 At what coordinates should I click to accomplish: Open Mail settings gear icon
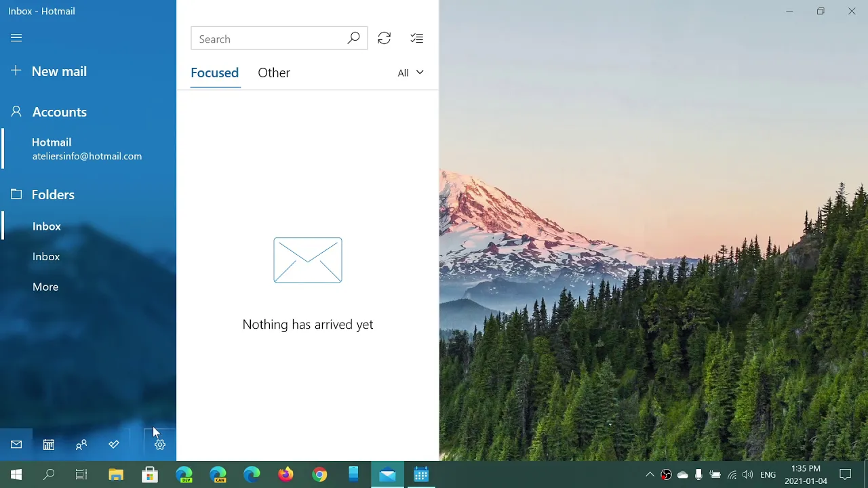click(160, 445)
